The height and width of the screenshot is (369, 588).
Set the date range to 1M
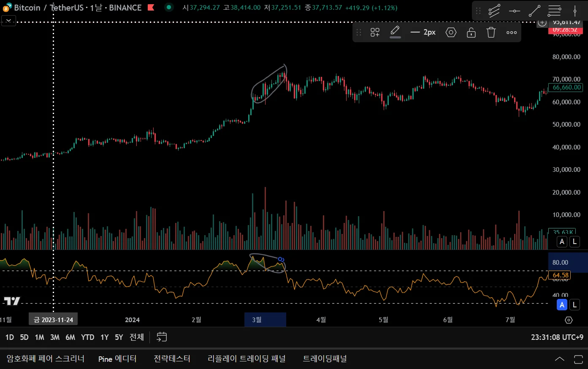click(x=39, y=337)
